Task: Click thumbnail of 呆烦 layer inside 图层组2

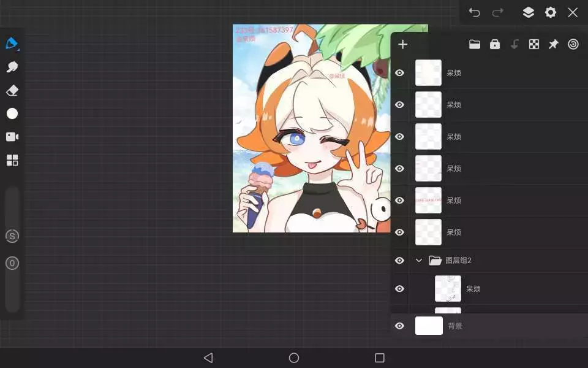Action: pyautogui.click(x=448, y=288)
